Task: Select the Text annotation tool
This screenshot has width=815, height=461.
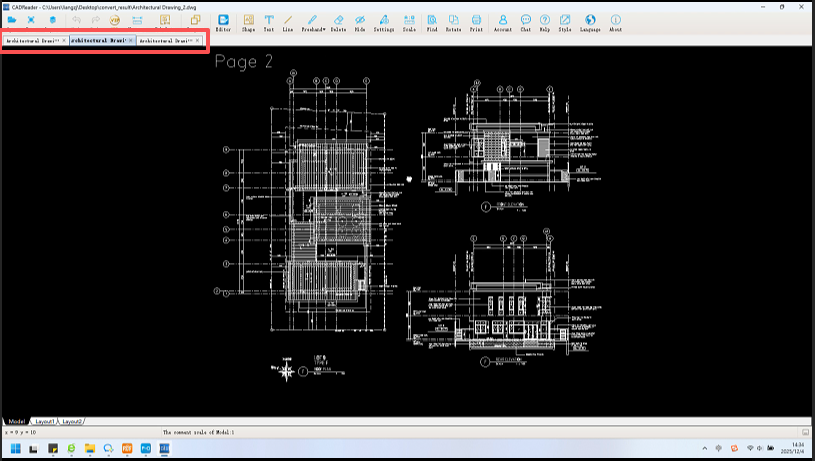Action: pos(268,22)
